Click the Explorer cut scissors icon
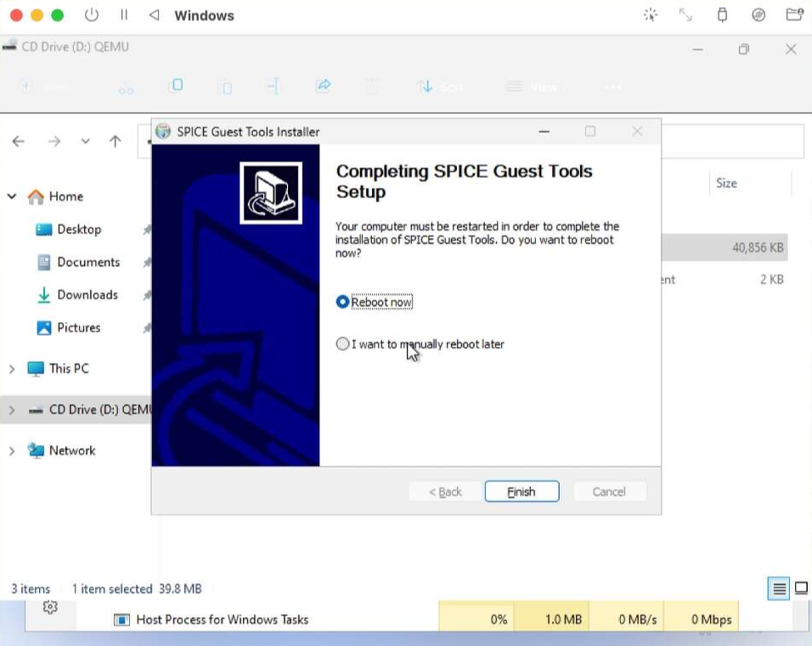The height and width of the screenshot is (646, 812). tap(126, 88)
